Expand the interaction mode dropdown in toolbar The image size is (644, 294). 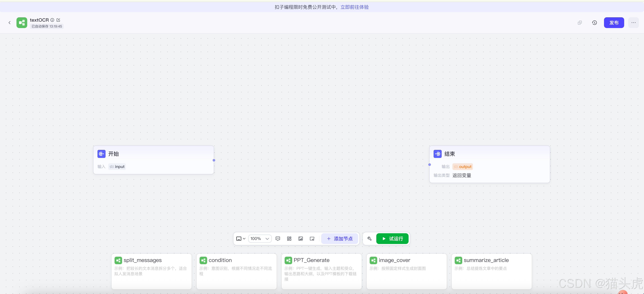241,239
